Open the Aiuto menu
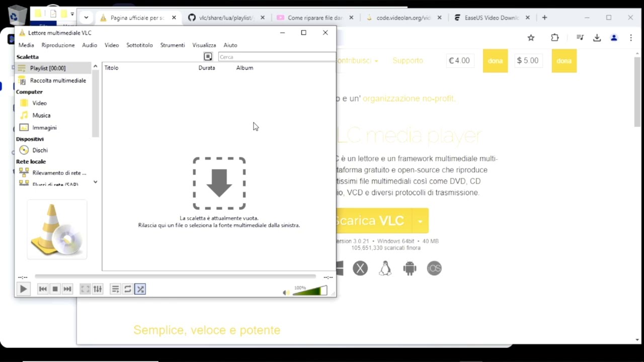644x362 pixels. coord(230,45)
